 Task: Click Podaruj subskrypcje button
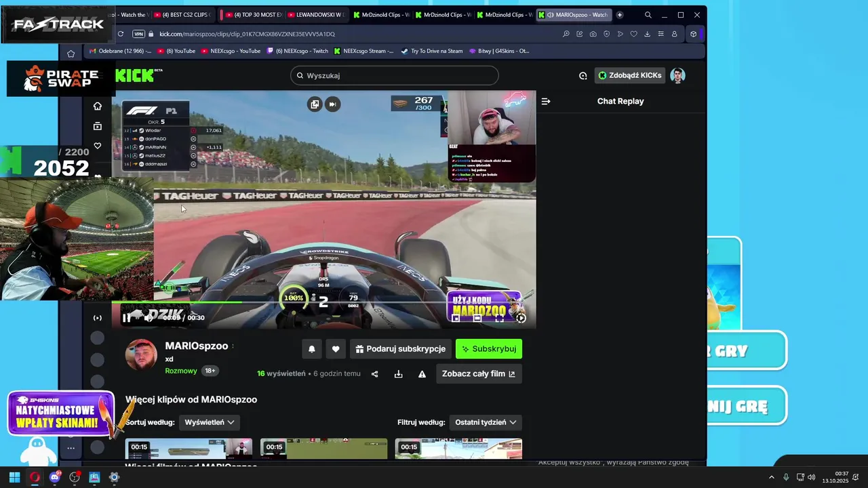pyautogui.click(x=401, y=349)
